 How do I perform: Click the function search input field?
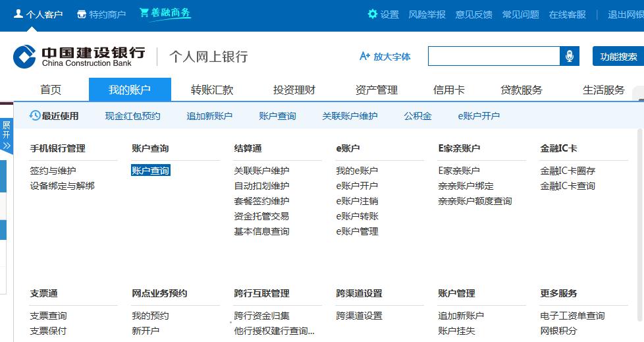[494, 56]
